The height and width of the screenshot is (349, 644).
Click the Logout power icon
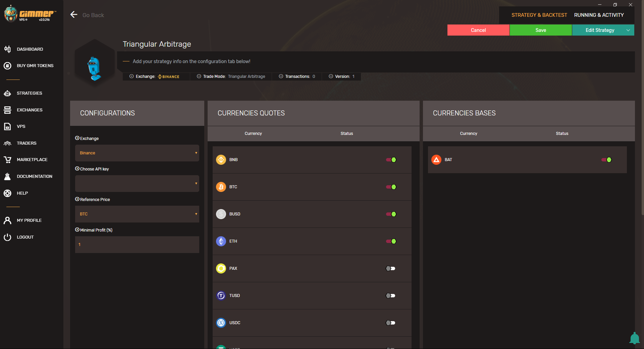(x=7, y=237)
